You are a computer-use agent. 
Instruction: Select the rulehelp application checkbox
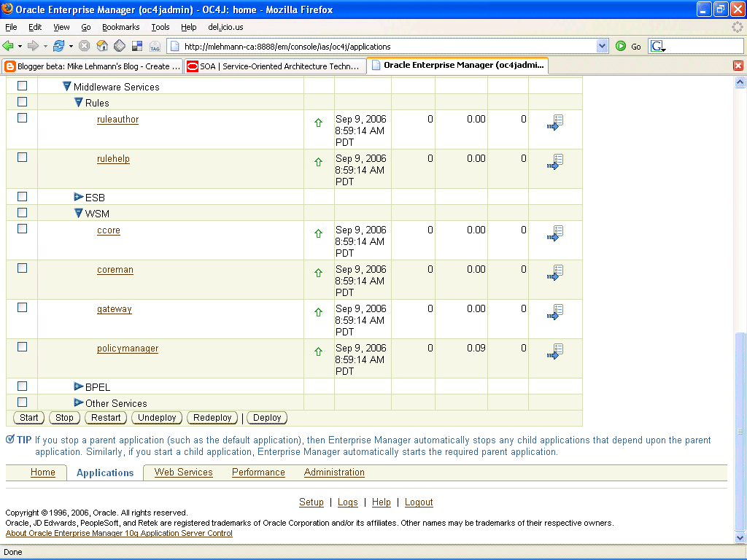pos(23,157)
